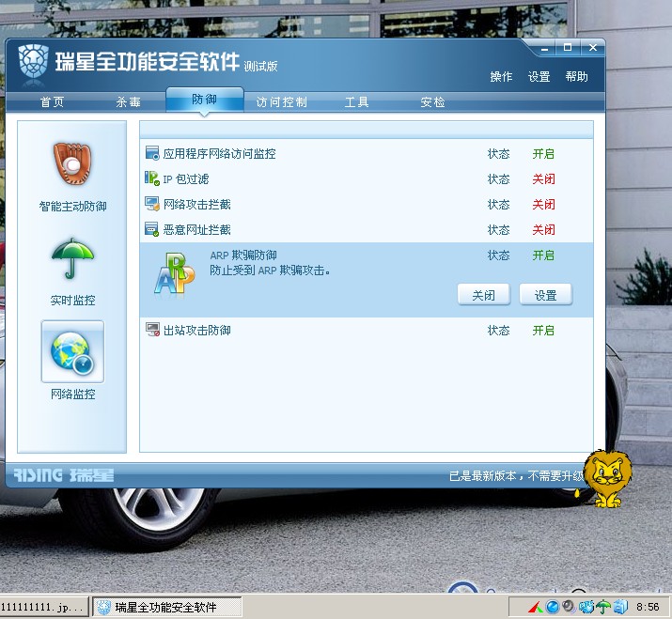The height and width of the screenshot is (619, 672).
Task: Select the 防御 tab
Action: click(205, 100)
